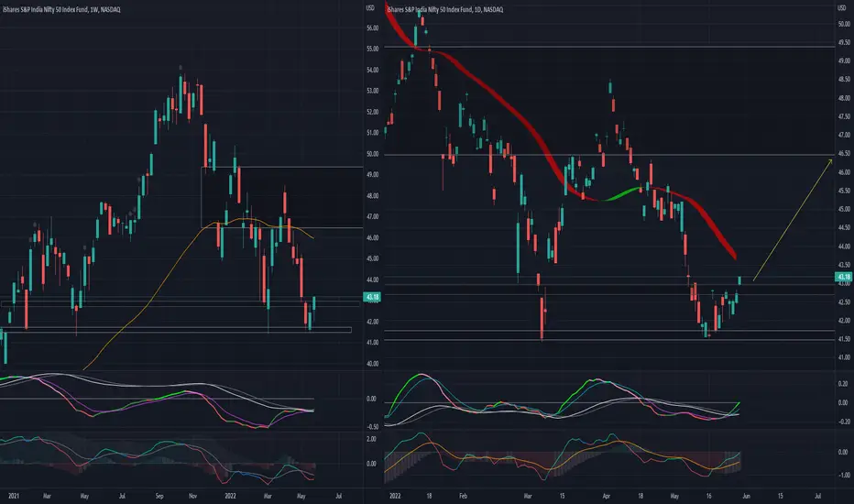Click the 55.00 price level on the weekly axis
Viewport: 854px width, 504px height.
(373, 49)
